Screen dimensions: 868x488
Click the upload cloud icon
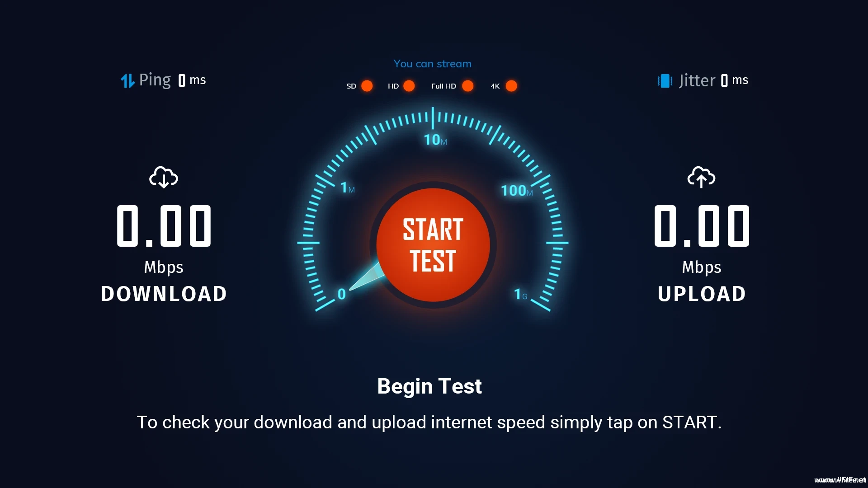click(701, 177)
